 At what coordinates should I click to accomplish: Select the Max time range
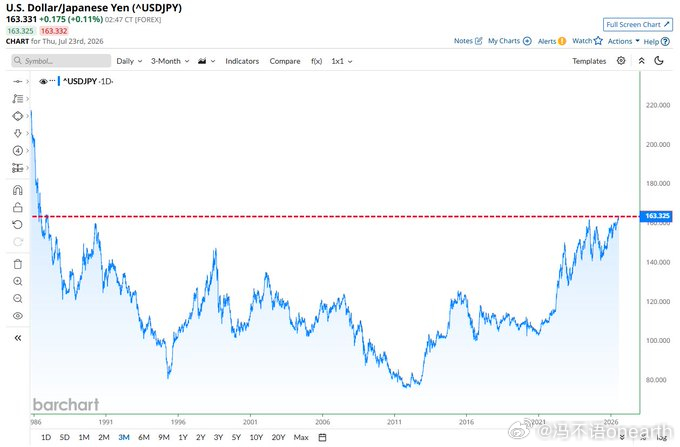(x=301, y=437)
